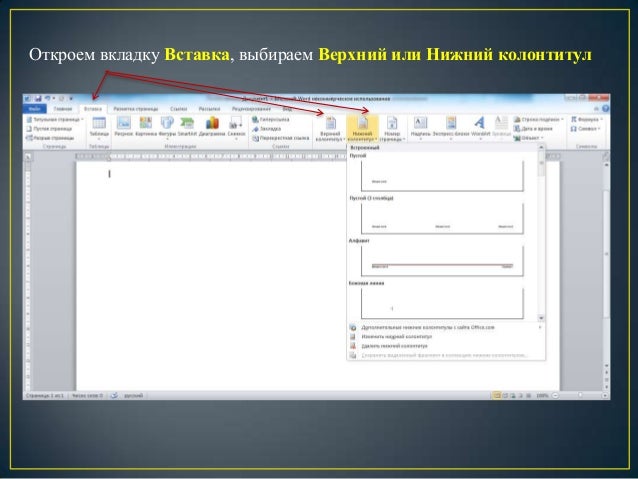Click the proofing check icon in status bar
Image resolution: width=638 pixels, height=479 pixels.
tap(114, 396)
